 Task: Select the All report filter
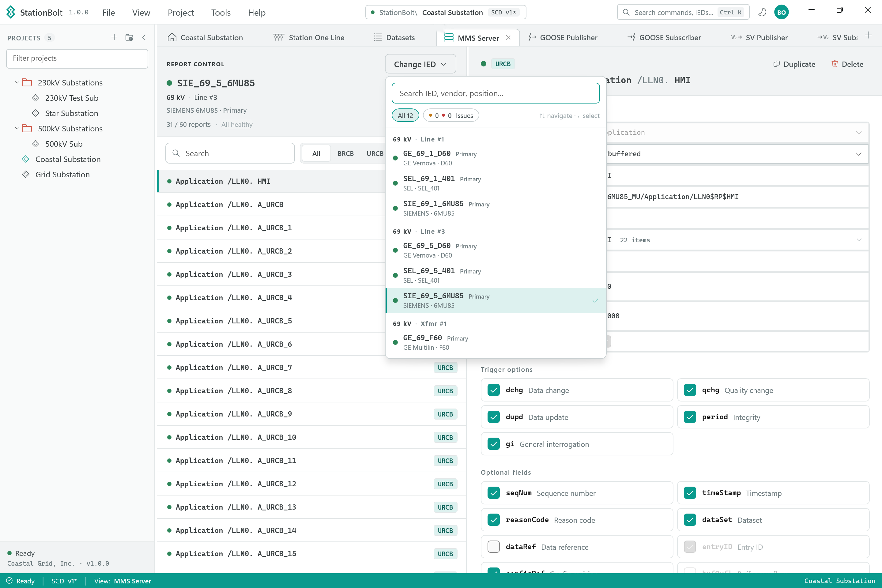pos(316,153)
